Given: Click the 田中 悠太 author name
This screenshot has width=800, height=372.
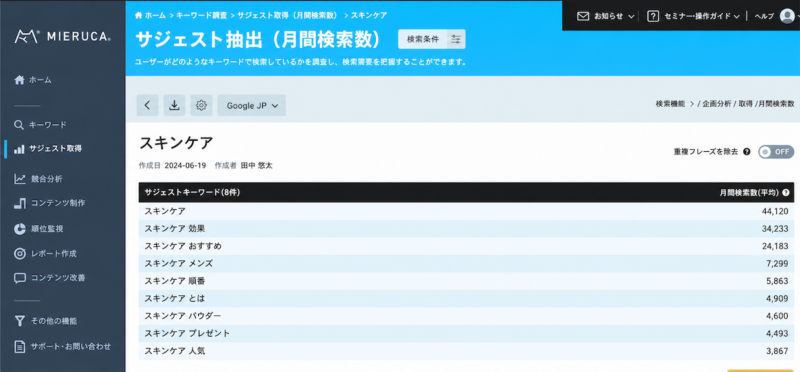Looking at the screenshot, I should pyautogui.click(x=256, y=166).
